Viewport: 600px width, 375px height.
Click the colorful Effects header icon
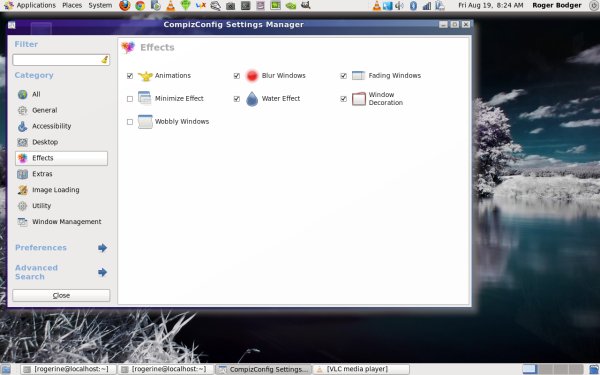click(128, 47)
